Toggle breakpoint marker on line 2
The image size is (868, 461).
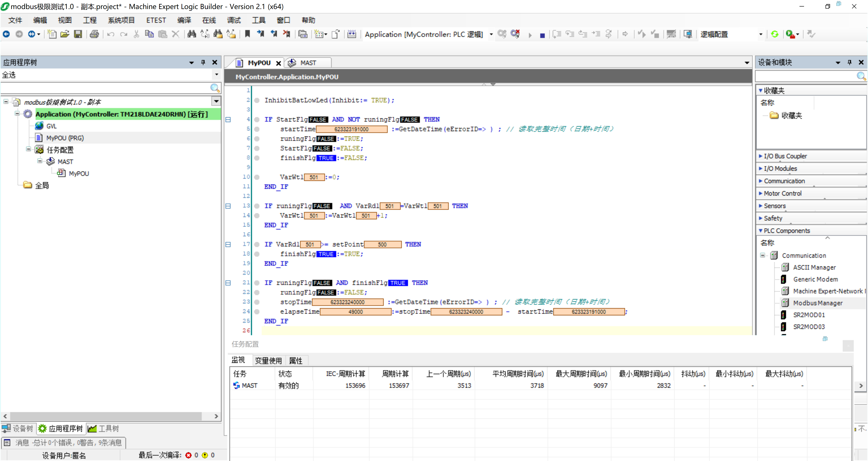click(x=257, y=100)
